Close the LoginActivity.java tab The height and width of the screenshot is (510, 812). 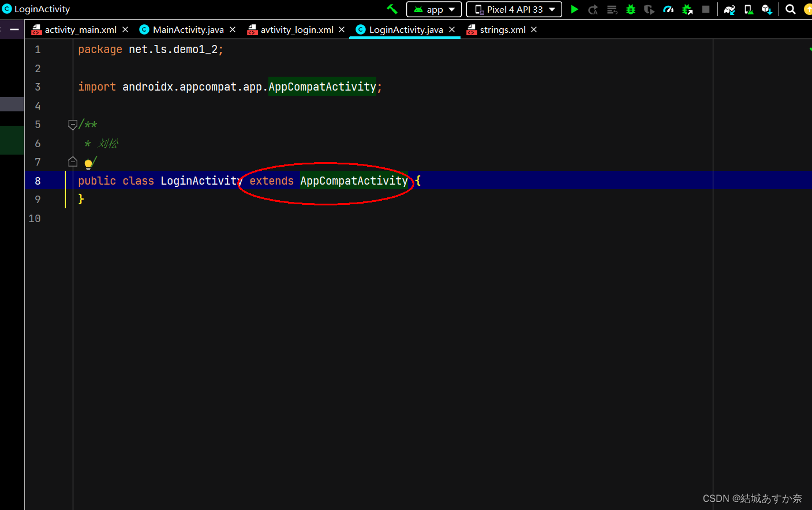(452, 29)
